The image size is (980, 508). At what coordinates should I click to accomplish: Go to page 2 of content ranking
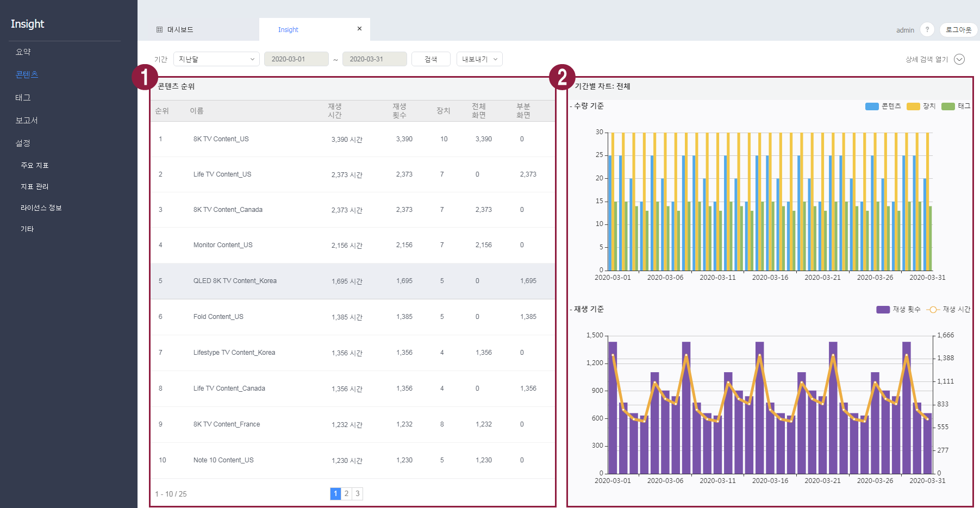[x=346, y=493]
